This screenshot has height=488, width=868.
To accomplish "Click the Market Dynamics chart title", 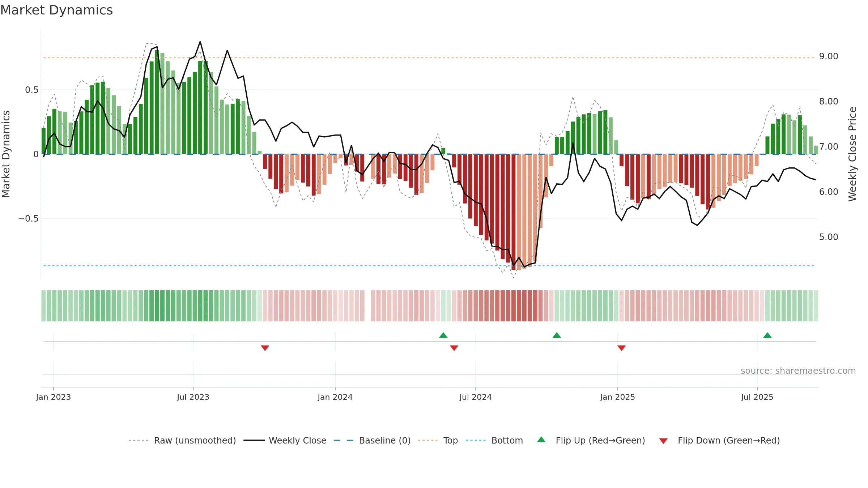I will point(56,10).
